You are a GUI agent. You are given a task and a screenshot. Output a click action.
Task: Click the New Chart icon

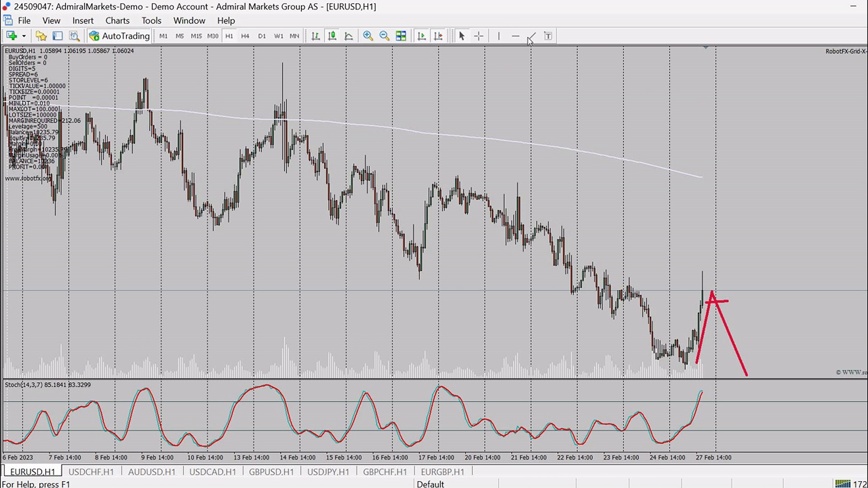pyautogui.click(x=11, y=36)
